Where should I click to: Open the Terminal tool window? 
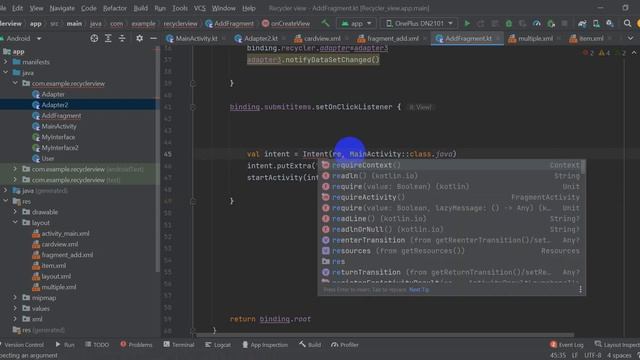point(179,345)
